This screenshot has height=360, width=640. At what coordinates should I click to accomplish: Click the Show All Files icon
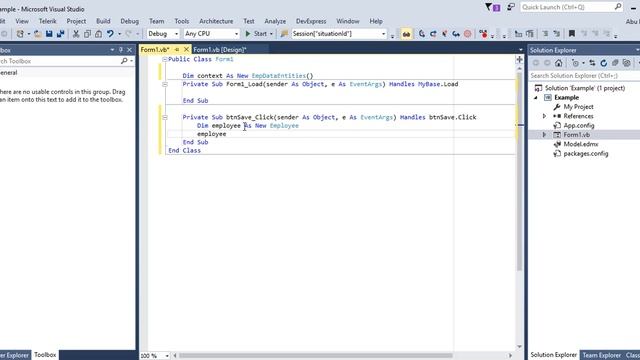point(627,63)
